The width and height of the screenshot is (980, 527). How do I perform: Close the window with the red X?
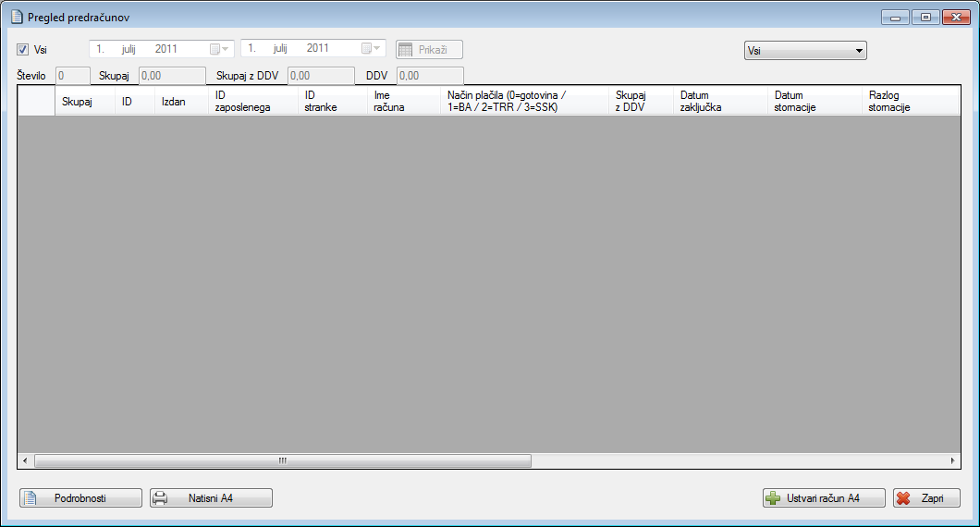pyautogui.click(x=956, y=18)
